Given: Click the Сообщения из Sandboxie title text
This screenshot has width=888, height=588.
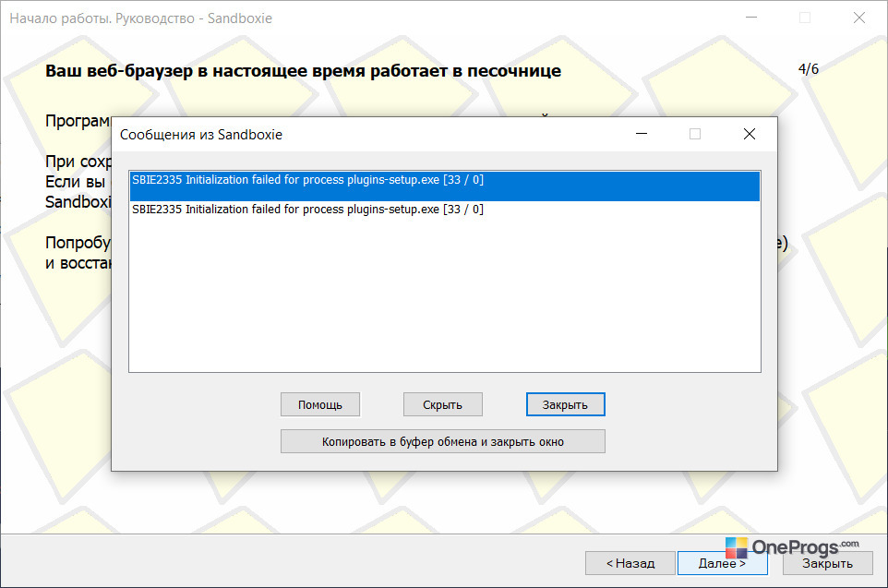Looking at the screenshot, I should [x=201, y=135].
